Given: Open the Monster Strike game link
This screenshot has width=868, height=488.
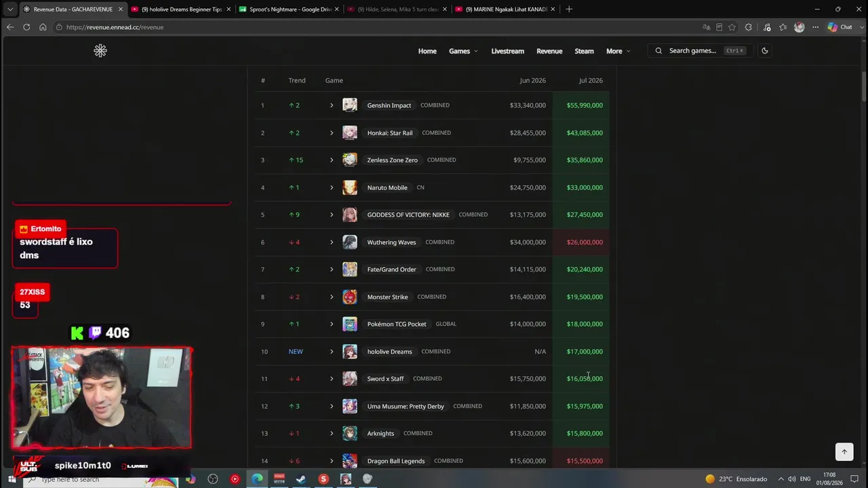Looking at the screenshot, I should [387, 297].
